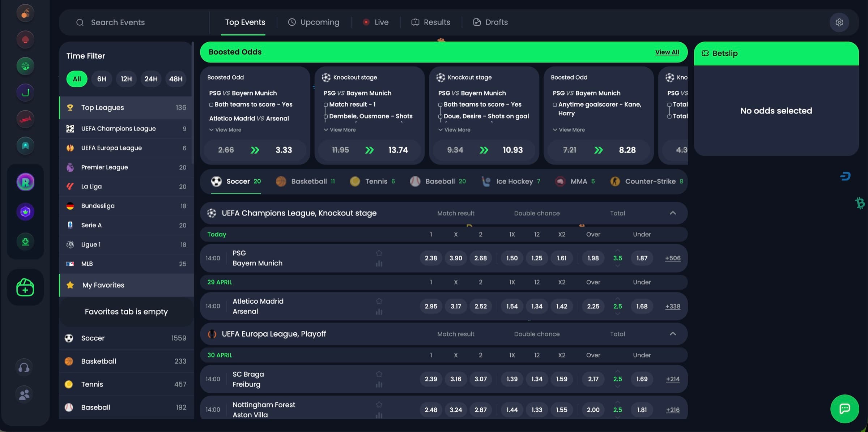The height and width of the screenshot is (432, 868).
Task: Select the Counter-Strike sport tab
Action: (647, 181)
